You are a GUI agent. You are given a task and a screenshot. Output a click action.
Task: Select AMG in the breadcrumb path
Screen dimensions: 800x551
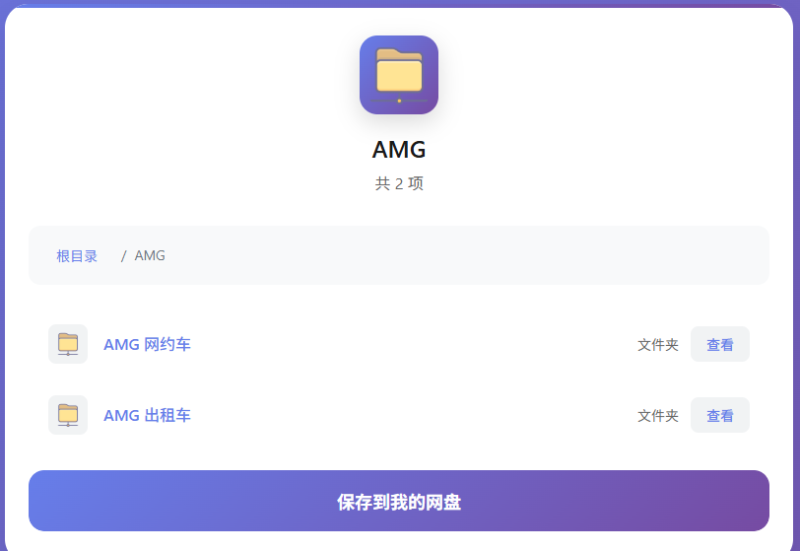150,256
